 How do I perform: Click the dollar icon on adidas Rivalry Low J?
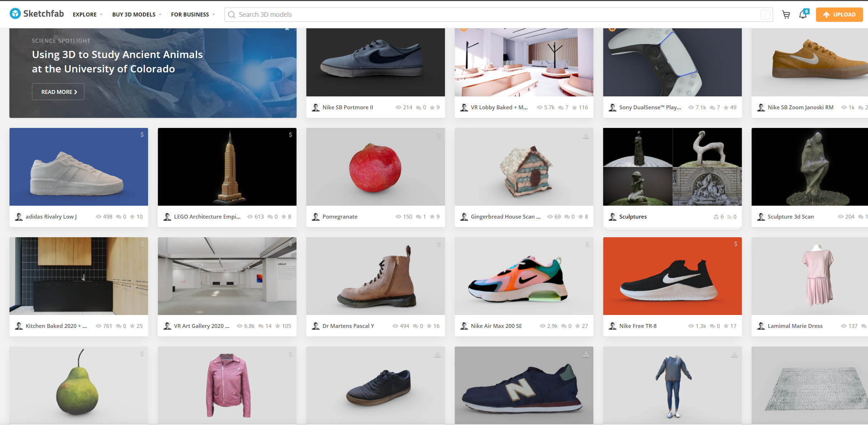pos(142,135)
